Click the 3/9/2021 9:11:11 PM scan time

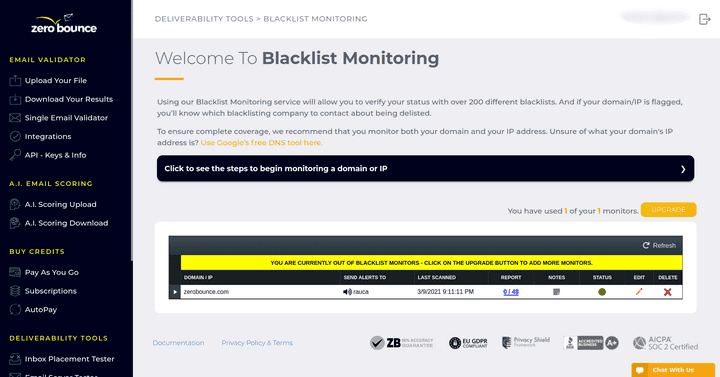pyautogui.click(x=445, y=292)
